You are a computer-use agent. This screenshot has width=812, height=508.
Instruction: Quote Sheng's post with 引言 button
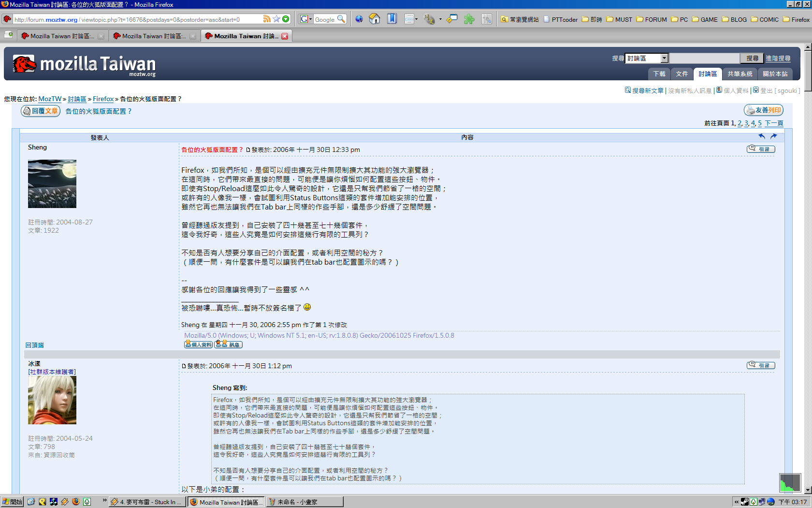click(x=761, y=149)
